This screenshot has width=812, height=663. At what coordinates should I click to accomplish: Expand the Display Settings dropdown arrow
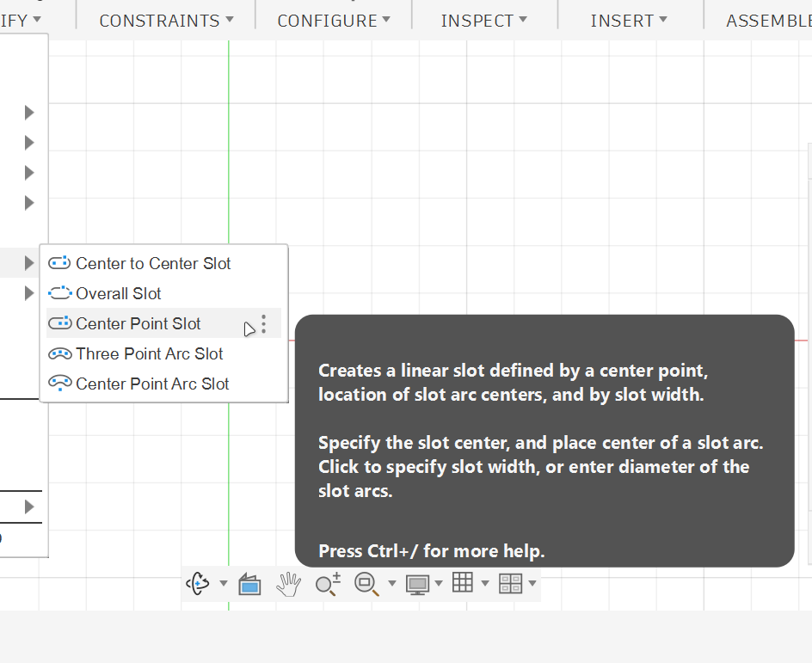coord(439,584)
